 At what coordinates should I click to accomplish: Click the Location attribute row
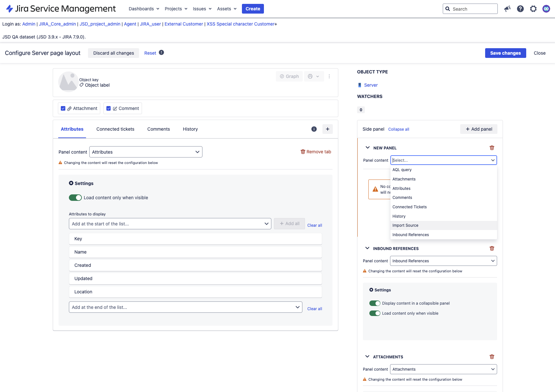(x=195, y=292)
